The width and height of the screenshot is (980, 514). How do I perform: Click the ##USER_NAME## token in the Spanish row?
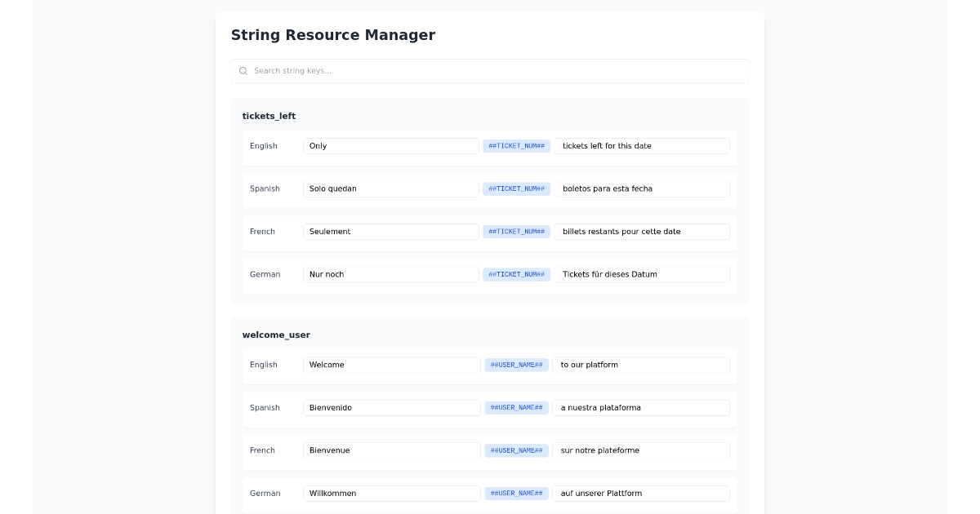point(516,407)
